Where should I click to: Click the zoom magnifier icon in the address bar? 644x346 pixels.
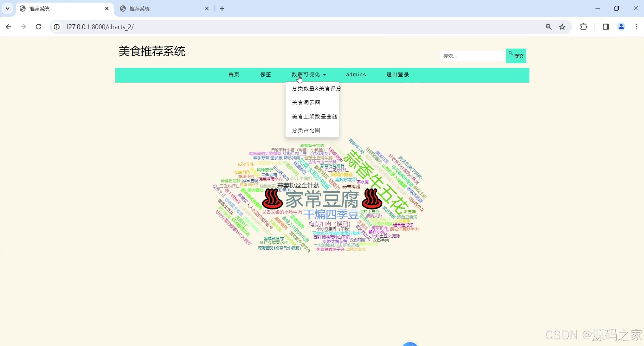coord(548,27)
